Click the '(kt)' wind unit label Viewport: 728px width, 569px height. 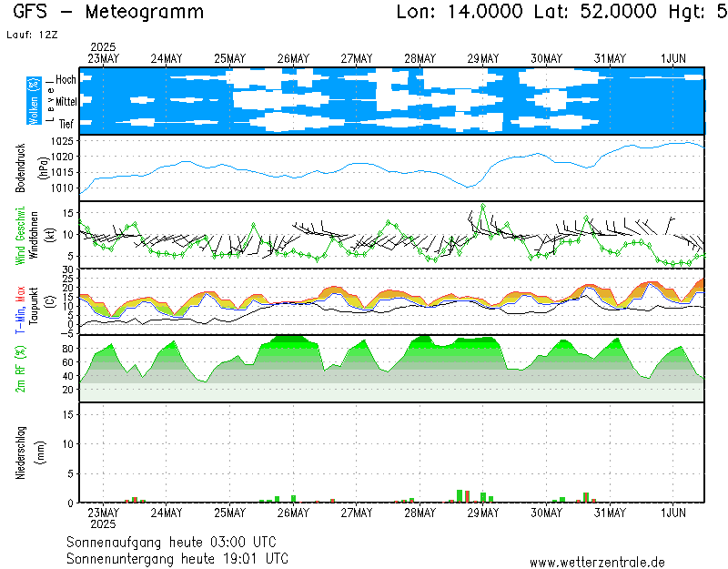(50, 235)
